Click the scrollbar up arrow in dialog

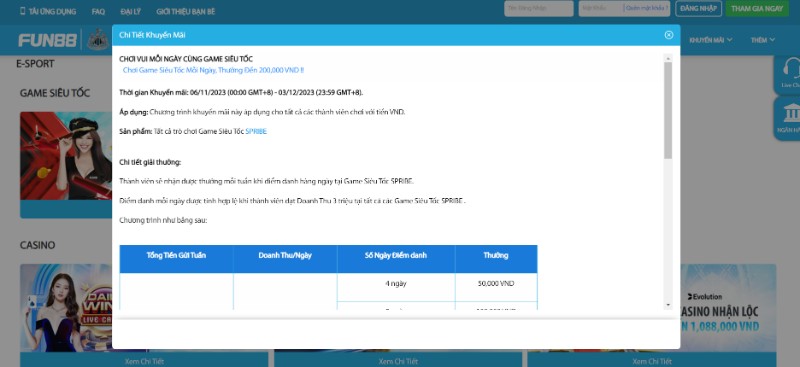(668, 58)
